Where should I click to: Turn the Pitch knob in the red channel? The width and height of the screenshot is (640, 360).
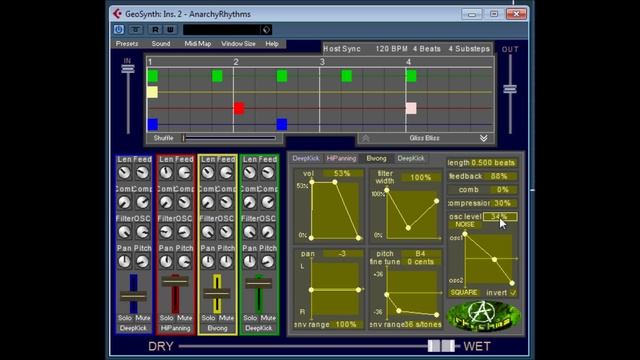coord(184,262)
